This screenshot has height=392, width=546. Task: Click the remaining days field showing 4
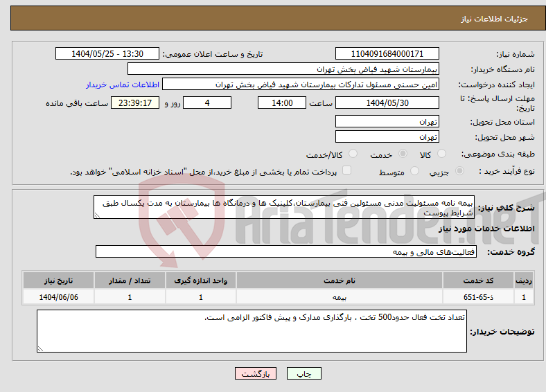(x=207, y=103)
